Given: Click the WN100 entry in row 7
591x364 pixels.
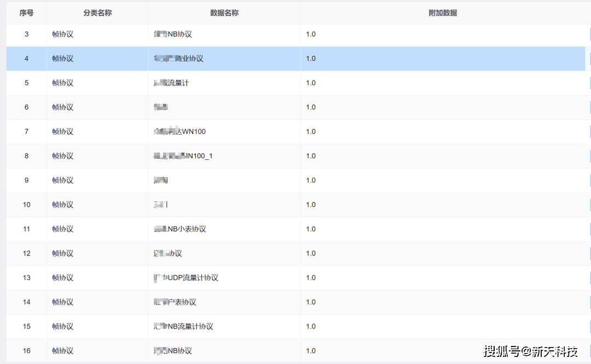Looking at the screenshot, I should pos(180,132).
